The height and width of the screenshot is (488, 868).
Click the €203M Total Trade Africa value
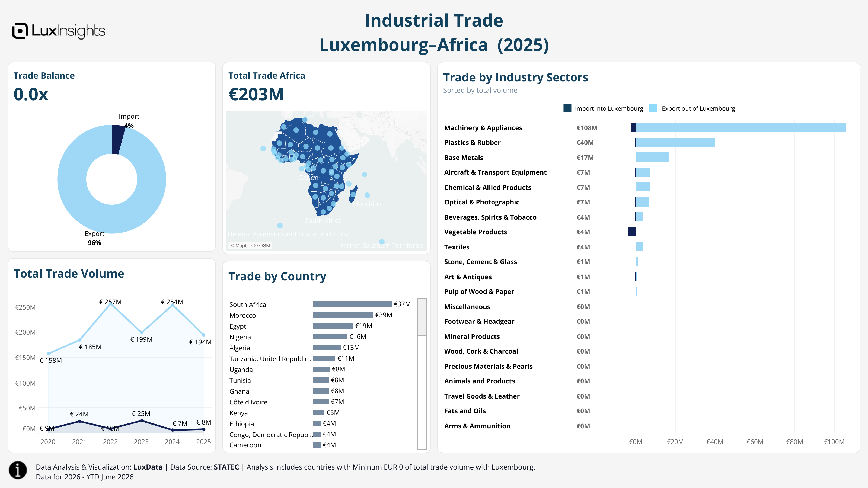tap(256, 94)
